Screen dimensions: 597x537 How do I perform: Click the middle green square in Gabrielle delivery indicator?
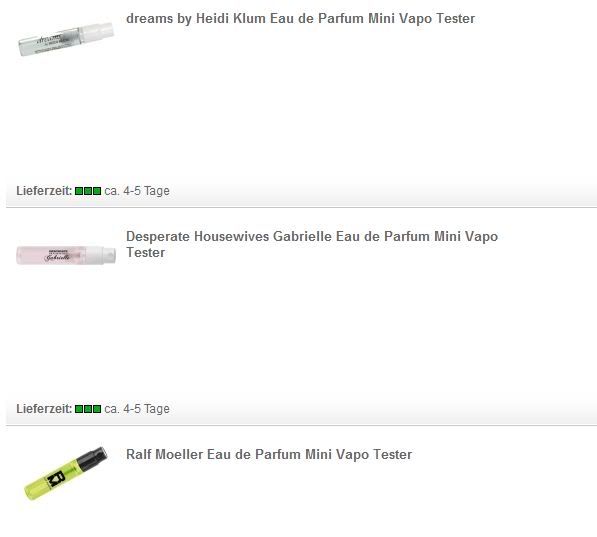point(88,409)
